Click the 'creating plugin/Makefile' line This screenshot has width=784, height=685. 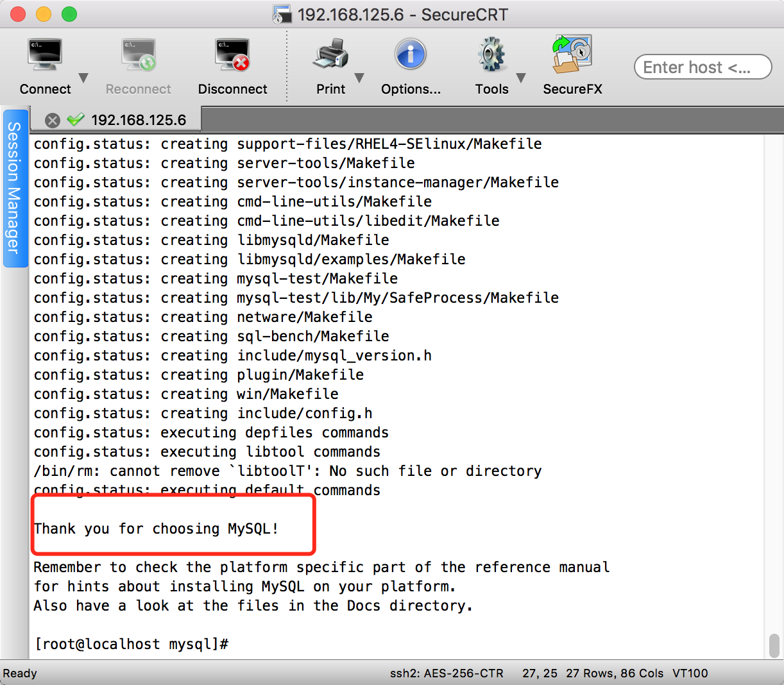click(x=199, y=375)
